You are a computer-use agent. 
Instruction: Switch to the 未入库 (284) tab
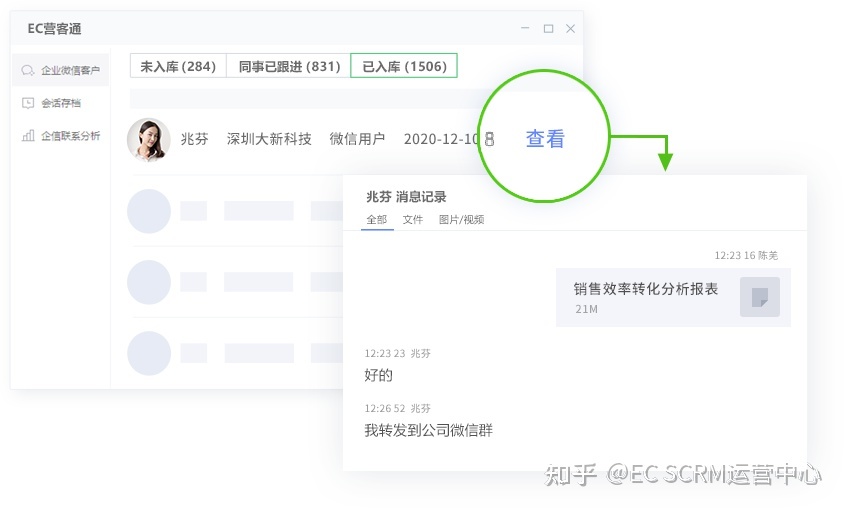point(178,66)
